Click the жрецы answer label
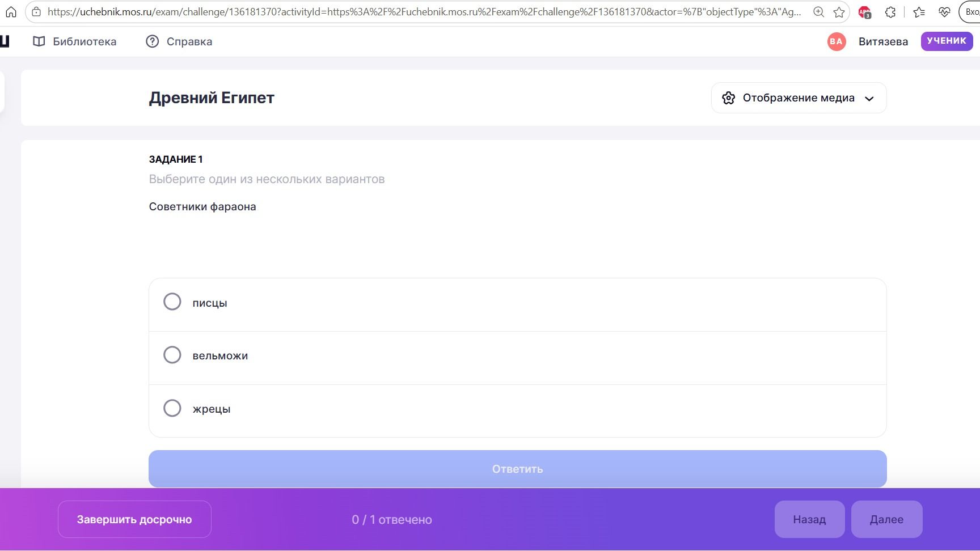The width and height of the screenshot is (980, 551). pyautogui.click(x=212, y=409)
